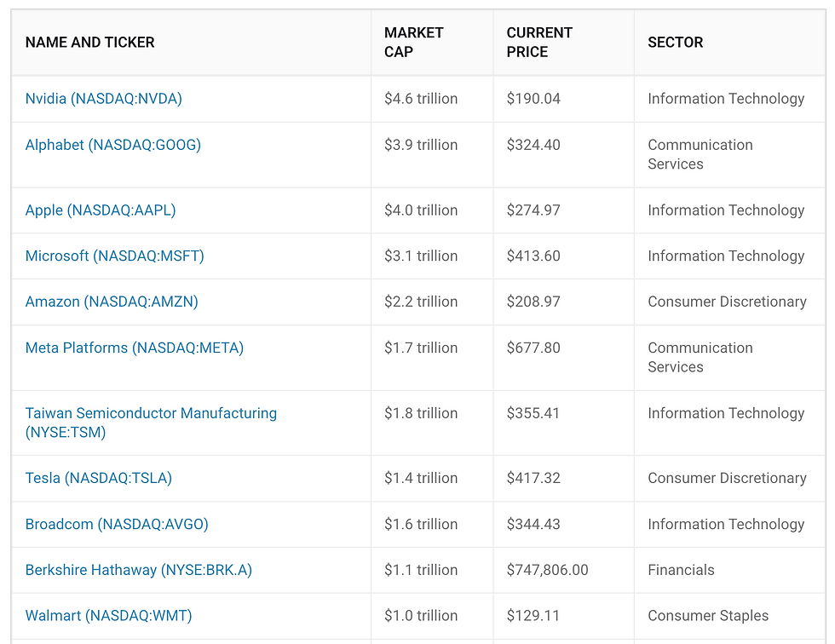The image size is (835, 644).
Task: Select the $413.60 price cell
Action: coord(533,256)
